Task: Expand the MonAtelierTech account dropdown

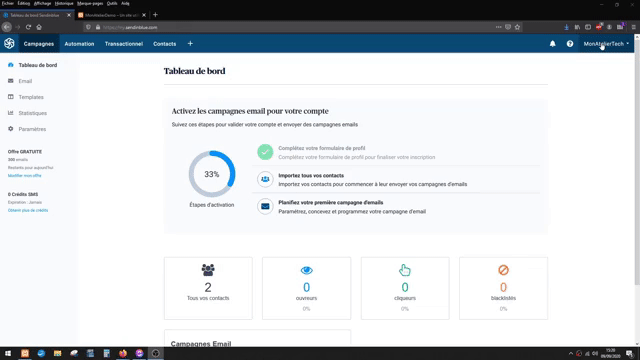Action: coord(606,44)
